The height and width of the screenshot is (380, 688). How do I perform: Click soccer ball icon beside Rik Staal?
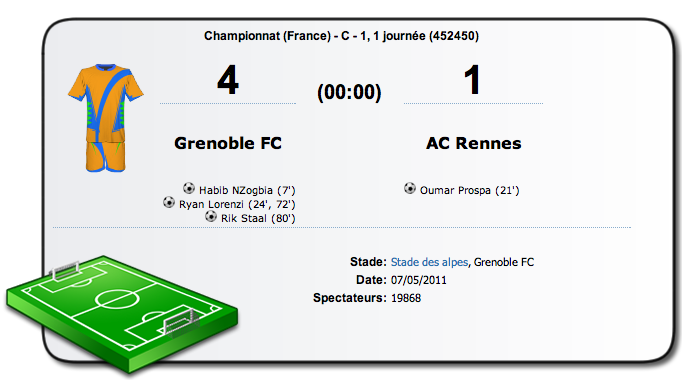click(211, 216)
